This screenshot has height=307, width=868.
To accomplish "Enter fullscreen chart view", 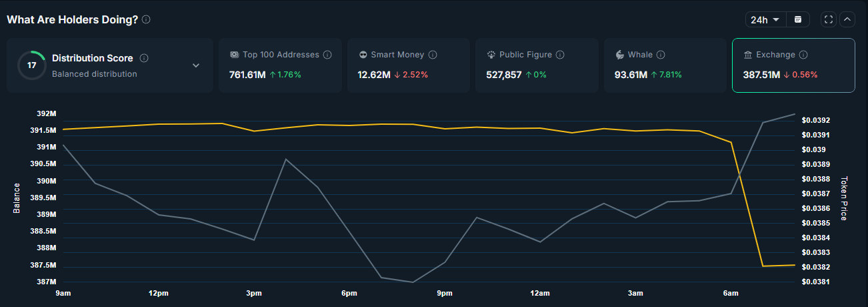I will pos(829,19).
